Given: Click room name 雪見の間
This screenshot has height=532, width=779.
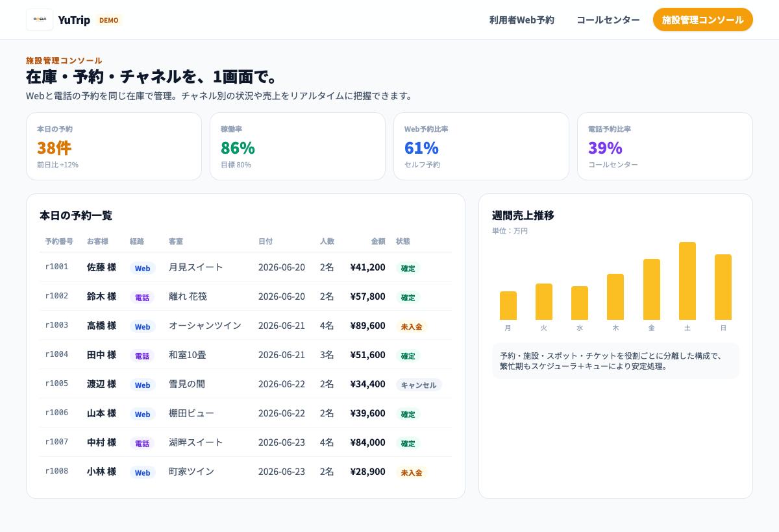Looking at the screenshot, I should (x=187, y=383).
